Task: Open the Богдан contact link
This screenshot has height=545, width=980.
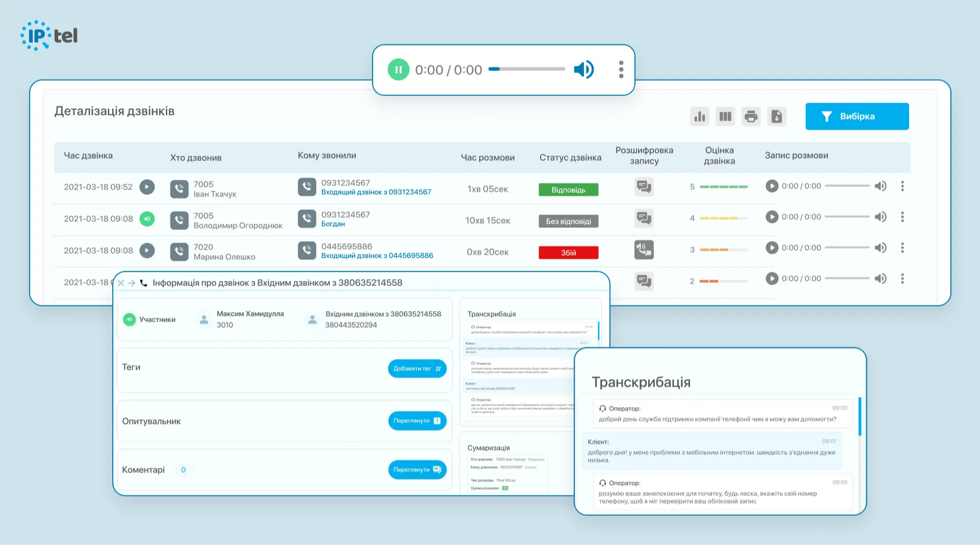Action: click(333, 224)
